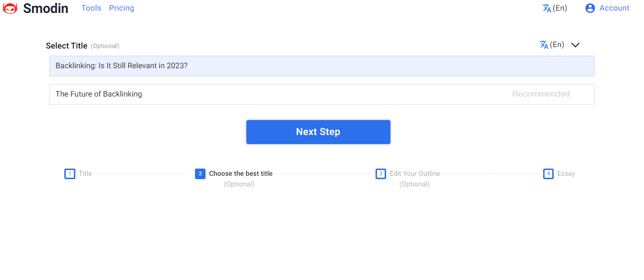644x280 pixels.
Task: Click the step 2 filled numbered box
Action: (x=200, y=174)
